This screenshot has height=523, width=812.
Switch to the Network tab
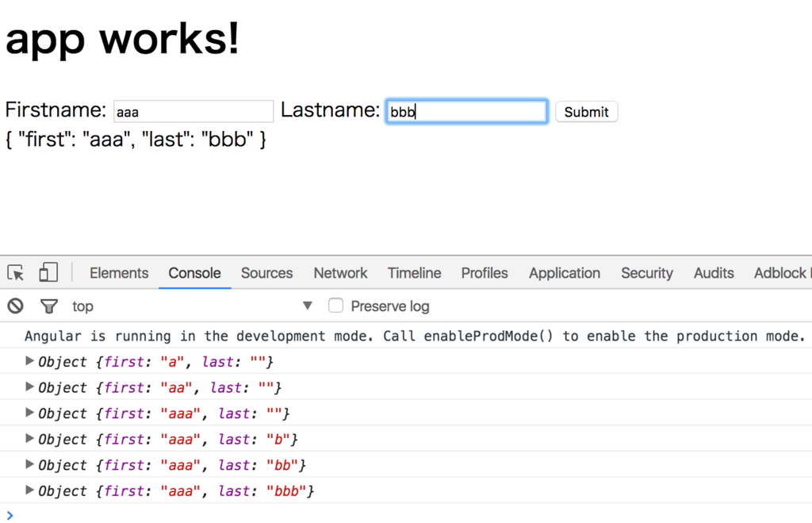pos(340,273)
